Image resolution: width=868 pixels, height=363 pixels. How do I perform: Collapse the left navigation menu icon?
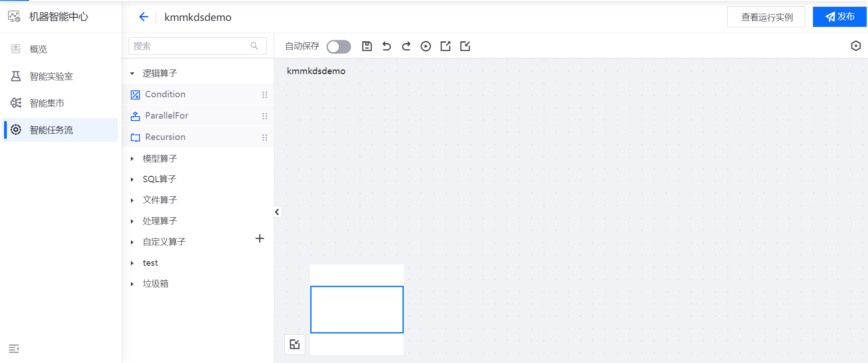click(x=14, y=348)
